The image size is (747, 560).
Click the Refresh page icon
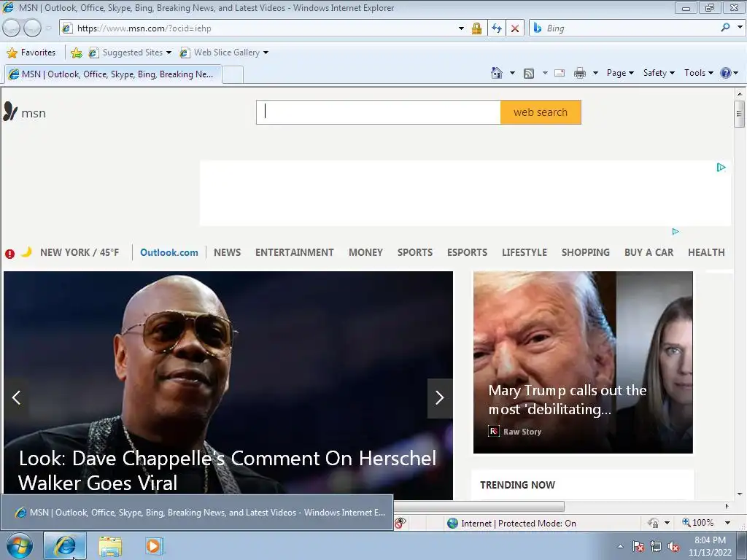(497, 28)
